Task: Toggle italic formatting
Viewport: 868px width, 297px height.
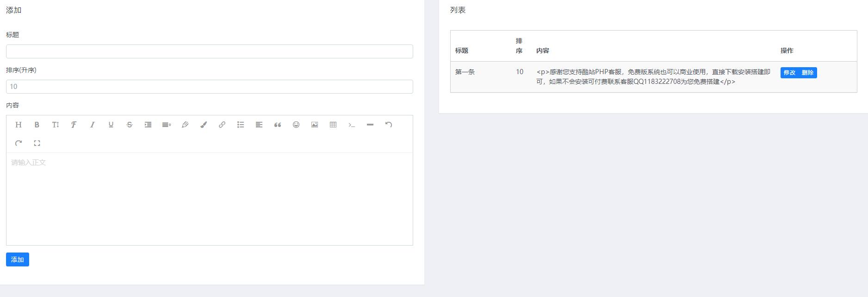Action: (x=93, y=125)
